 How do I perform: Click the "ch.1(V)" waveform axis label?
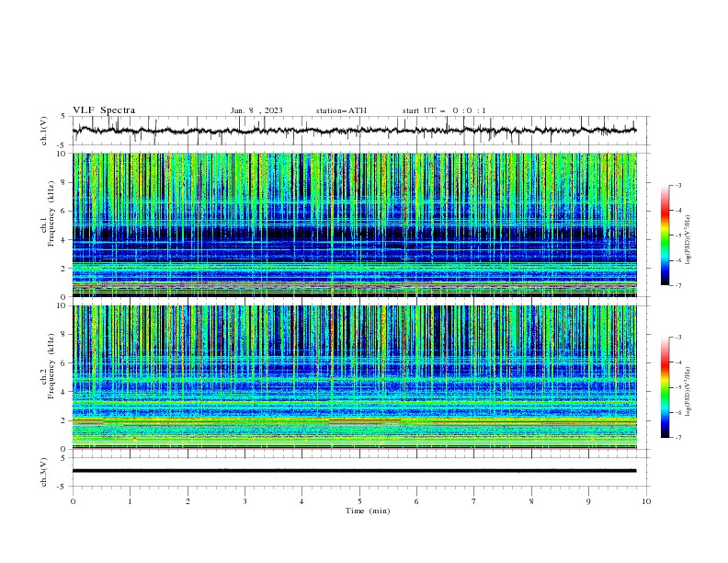(x=44, y=131)
